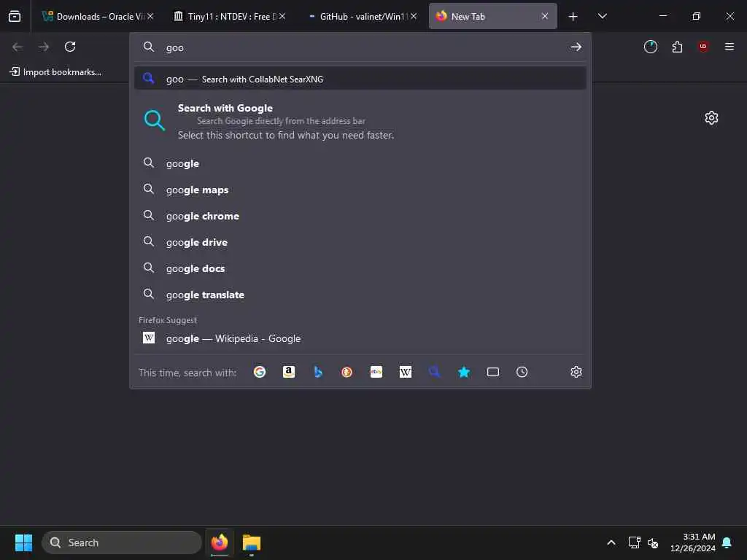Open network status tray icon
Screen dimensions: 747x560
(x=634, y=542)
